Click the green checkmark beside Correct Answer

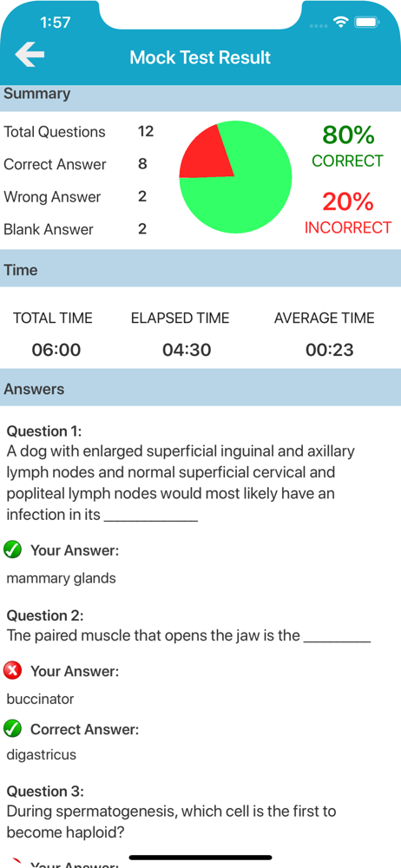pyautogui.click(x=12, y=729)
